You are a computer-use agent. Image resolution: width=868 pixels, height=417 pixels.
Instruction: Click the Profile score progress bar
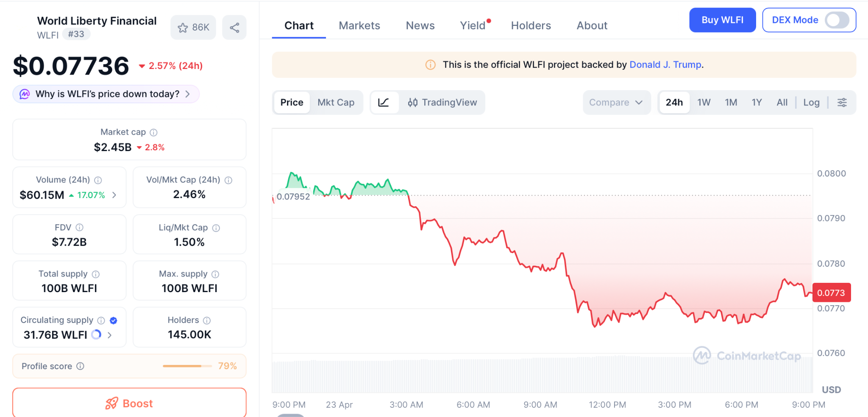pos(187,366)
